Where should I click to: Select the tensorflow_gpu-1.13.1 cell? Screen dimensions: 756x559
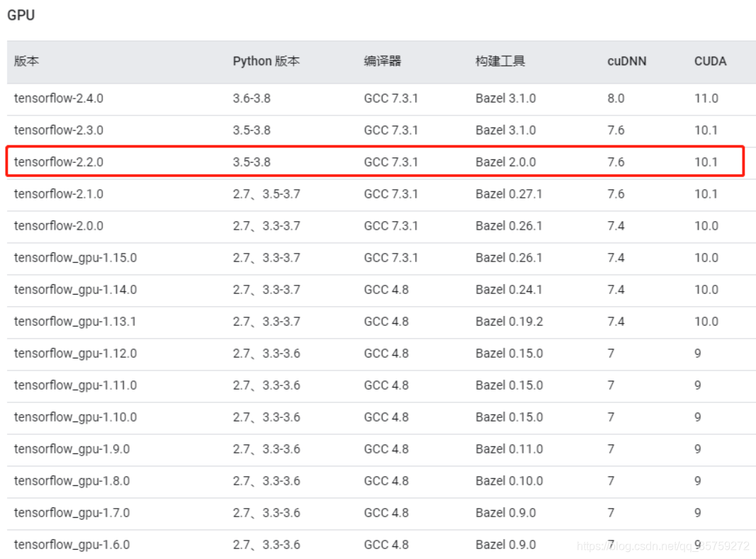pos(74,322)
